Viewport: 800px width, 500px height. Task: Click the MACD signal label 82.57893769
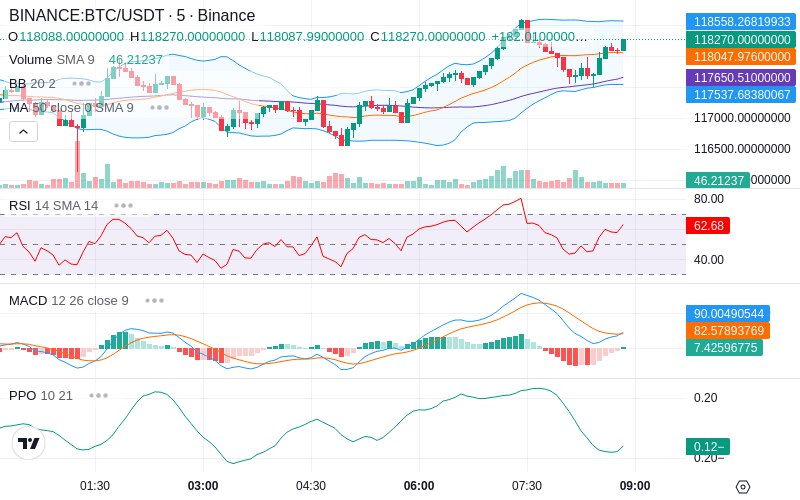tap(728, 331)
